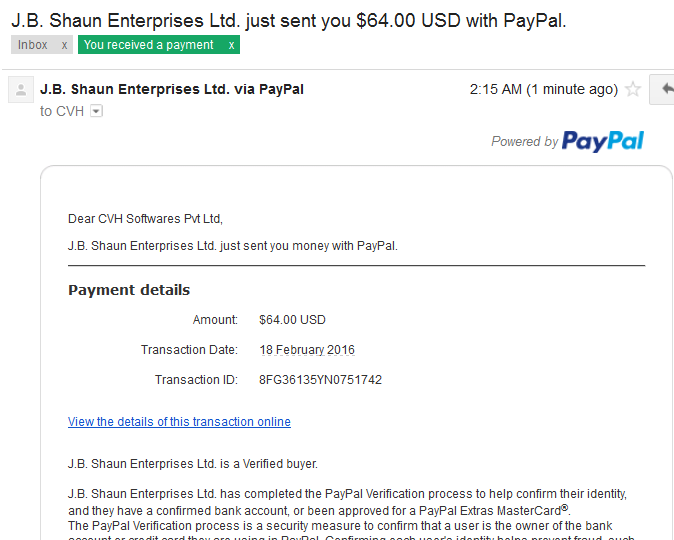Click the $64.00 USD amount value

pos(292,320)
